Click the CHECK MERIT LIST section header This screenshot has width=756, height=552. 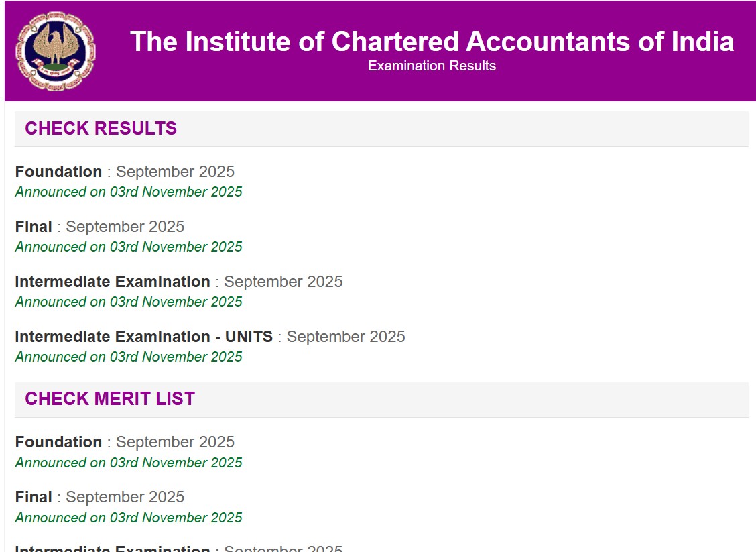(109, 398)
